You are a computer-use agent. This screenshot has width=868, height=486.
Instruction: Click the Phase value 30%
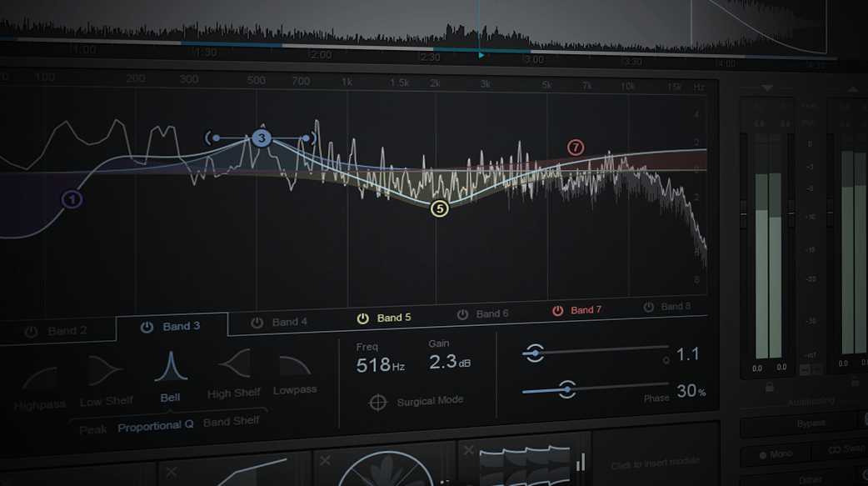[691, 391]
